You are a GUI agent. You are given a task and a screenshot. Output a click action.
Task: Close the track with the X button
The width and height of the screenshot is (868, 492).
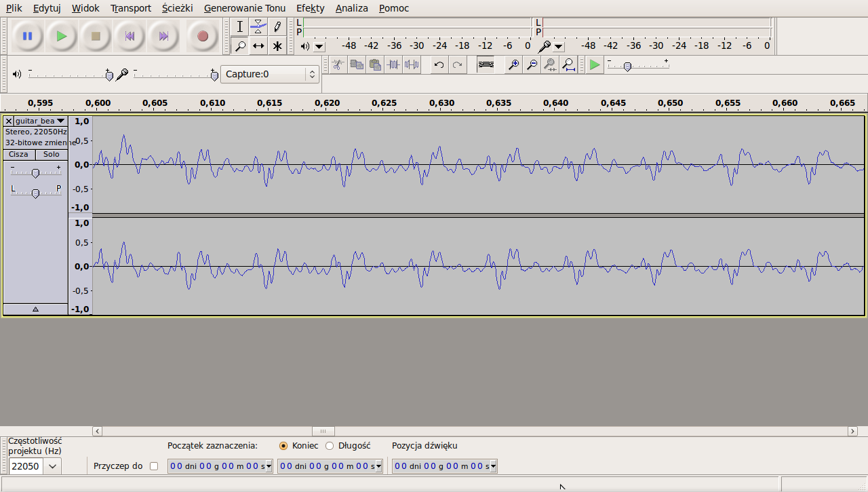click(9, 121)
